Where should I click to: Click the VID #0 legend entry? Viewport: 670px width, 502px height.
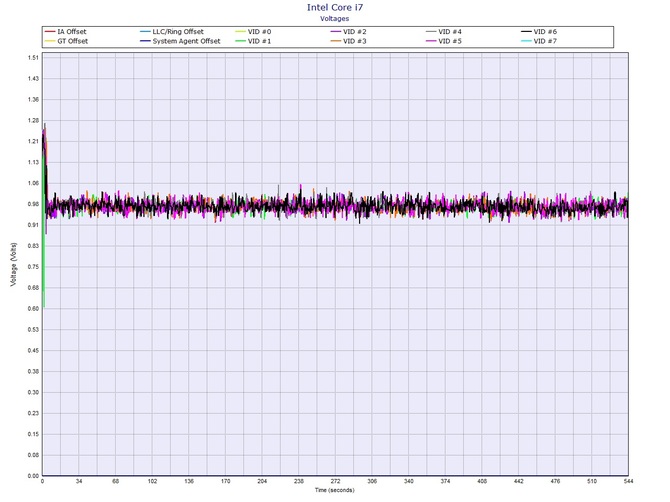coord(253,32)
